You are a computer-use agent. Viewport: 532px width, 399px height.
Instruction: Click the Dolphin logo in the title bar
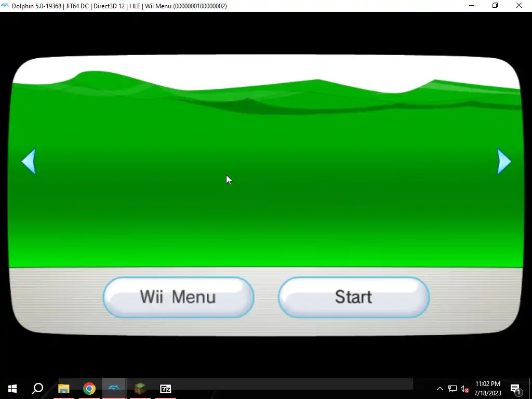click(5, 6)
